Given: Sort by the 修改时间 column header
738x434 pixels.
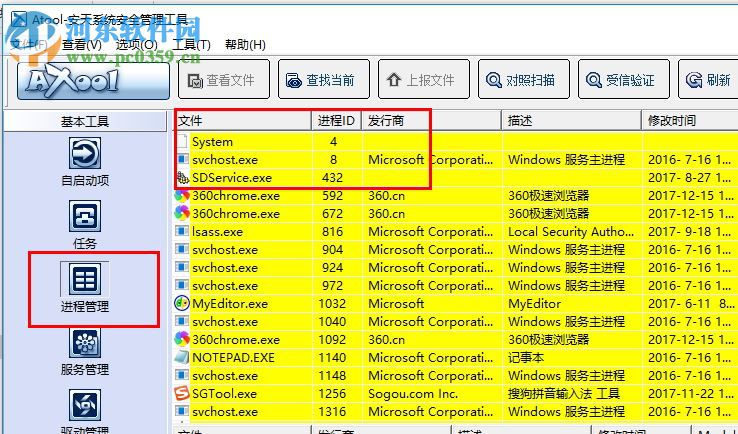Looking at the screenshot, I should tap(690, 121).
